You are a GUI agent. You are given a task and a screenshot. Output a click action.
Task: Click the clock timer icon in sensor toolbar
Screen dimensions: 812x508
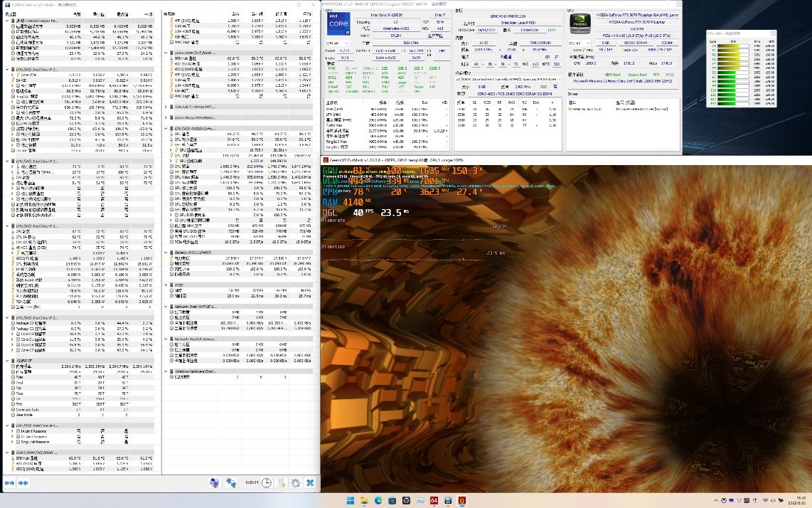[x=266, y=483]
